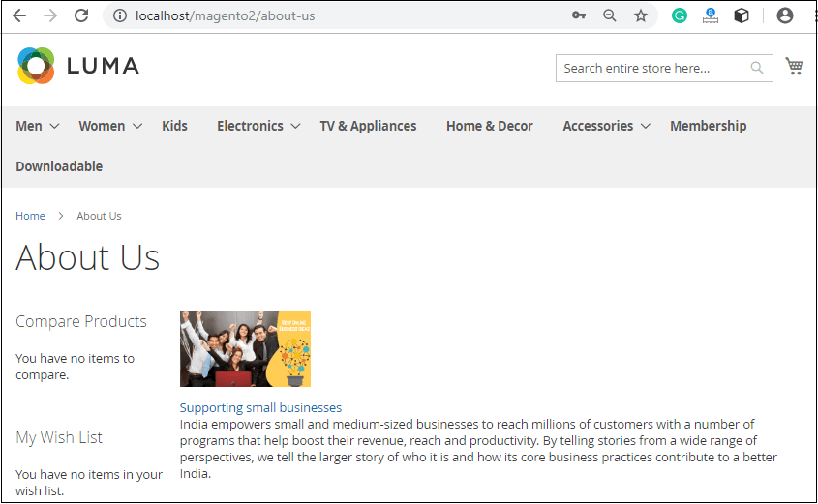Go back using the browser back arrow
This screenshot has width=818, height=504.
point(19,15)
